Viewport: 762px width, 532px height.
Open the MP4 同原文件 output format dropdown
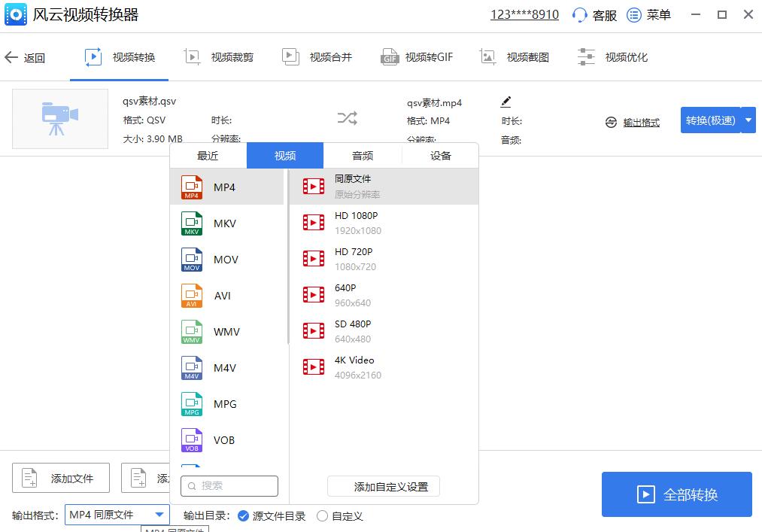pos(117,516)
